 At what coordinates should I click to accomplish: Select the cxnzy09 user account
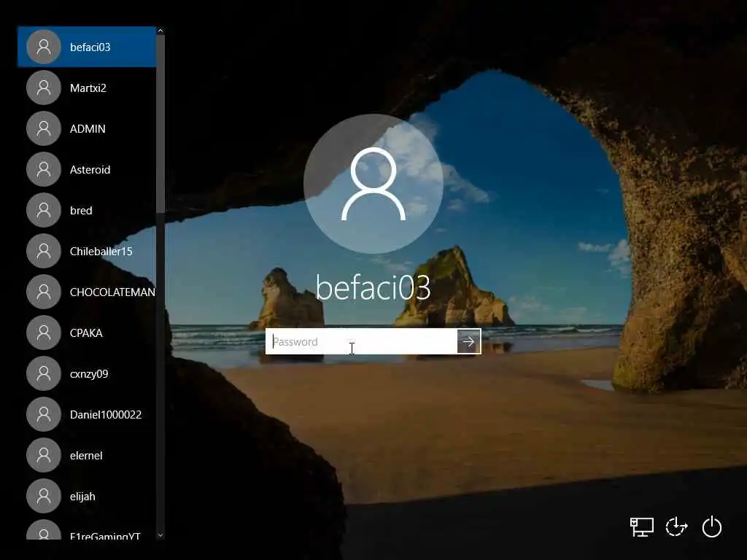coord(87,374)
